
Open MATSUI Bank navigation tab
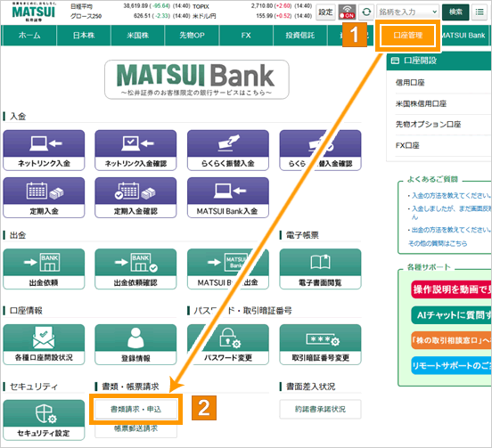(463, 36)
